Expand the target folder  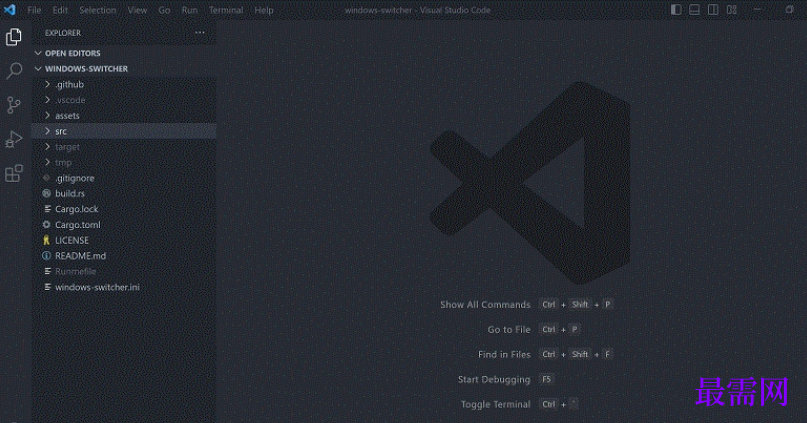point(47,147)
